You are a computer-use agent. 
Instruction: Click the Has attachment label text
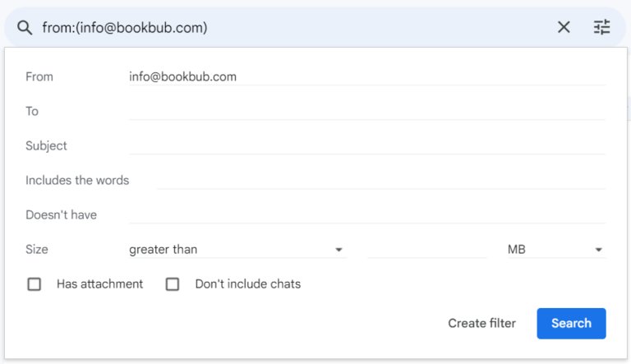click(x=99, y=283)
